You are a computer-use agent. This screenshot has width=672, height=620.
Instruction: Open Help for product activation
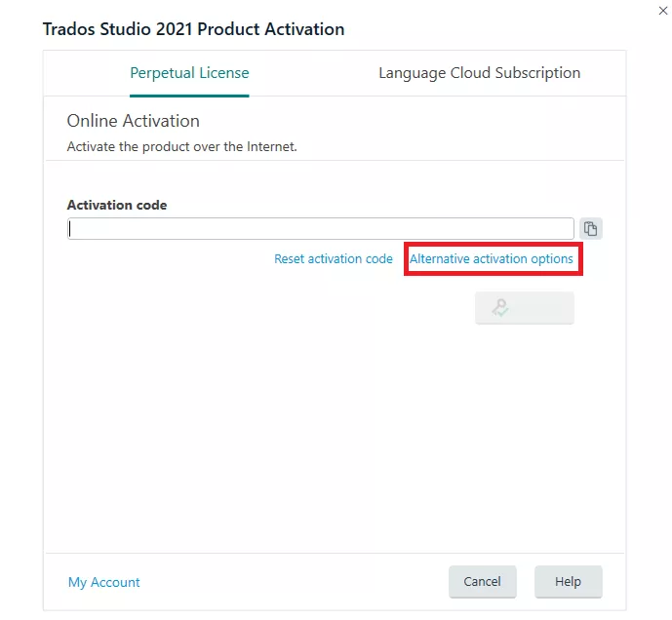569,581
